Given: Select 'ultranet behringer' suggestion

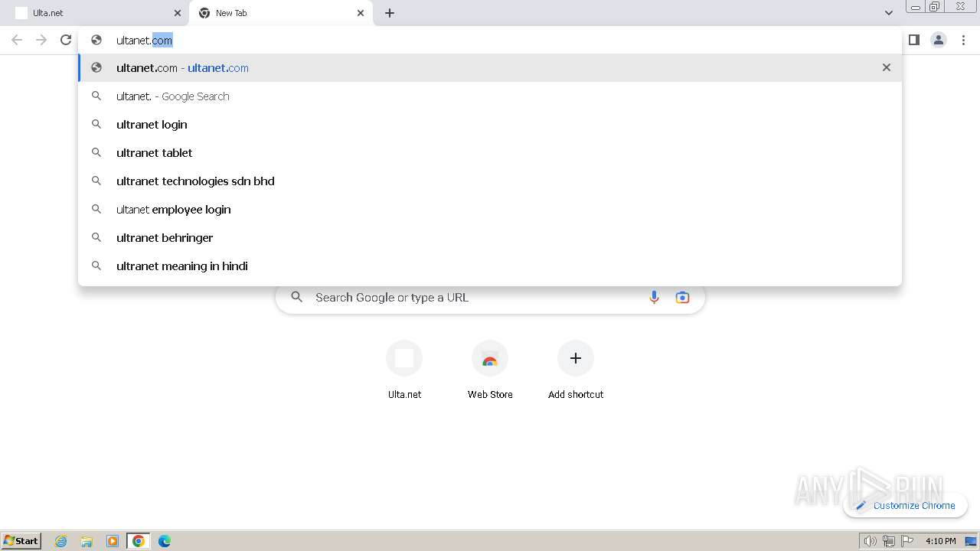Looking at the screenshot, I should tap(490, 238).
